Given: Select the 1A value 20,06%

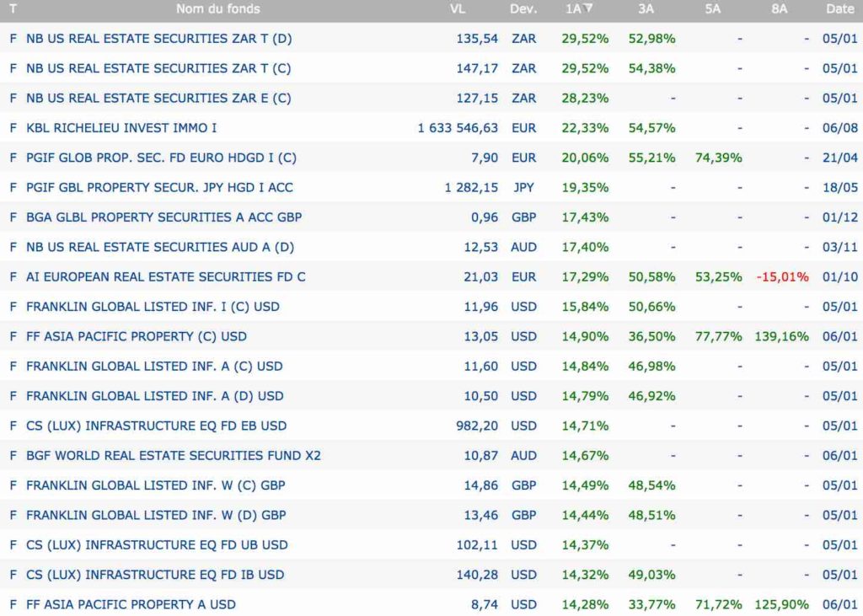Looking at the screenshot, I should click(x=586, y=158).
